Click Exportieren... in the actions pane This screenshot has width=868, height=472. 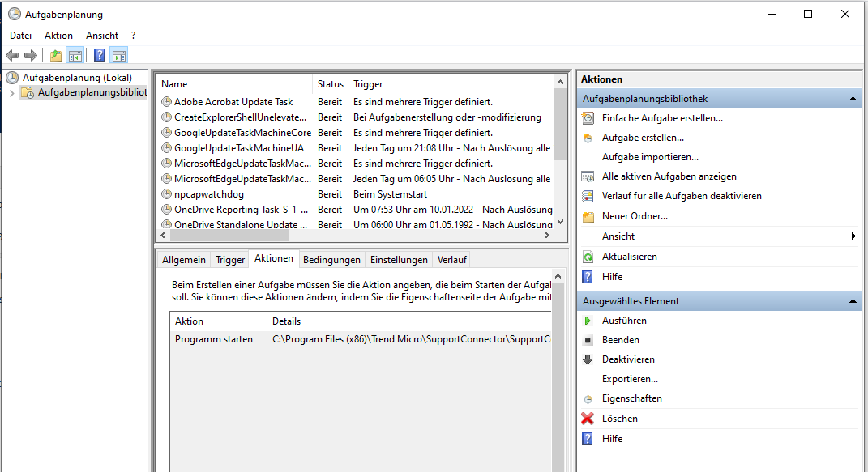click(x=630, y=379)
